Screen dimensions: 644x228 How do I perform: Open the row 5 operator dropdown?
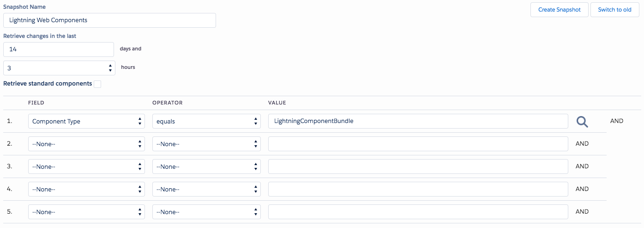[206, 212]
